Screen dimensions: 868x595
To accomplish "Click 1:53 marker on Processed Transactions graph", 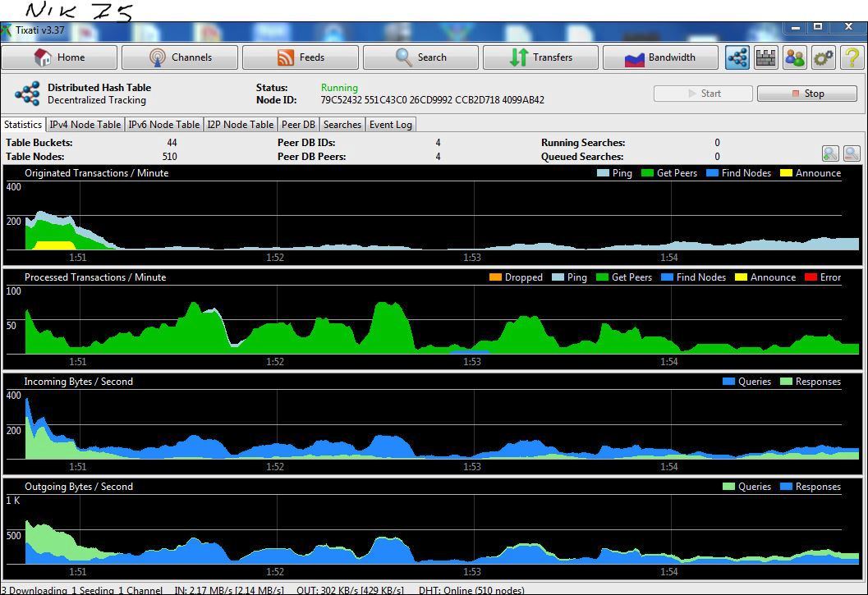I will (472, 361).
